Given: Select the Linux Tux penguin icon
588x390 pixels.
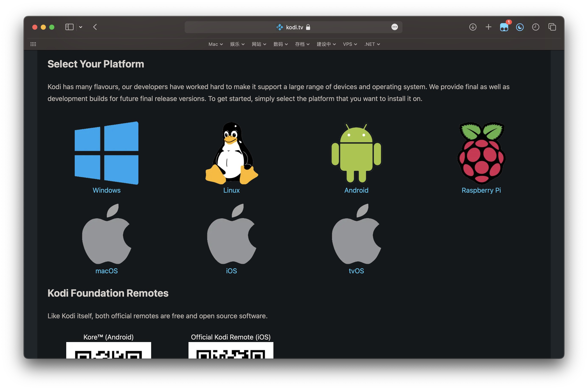Looking at the screenshot, I should point(231,153).
